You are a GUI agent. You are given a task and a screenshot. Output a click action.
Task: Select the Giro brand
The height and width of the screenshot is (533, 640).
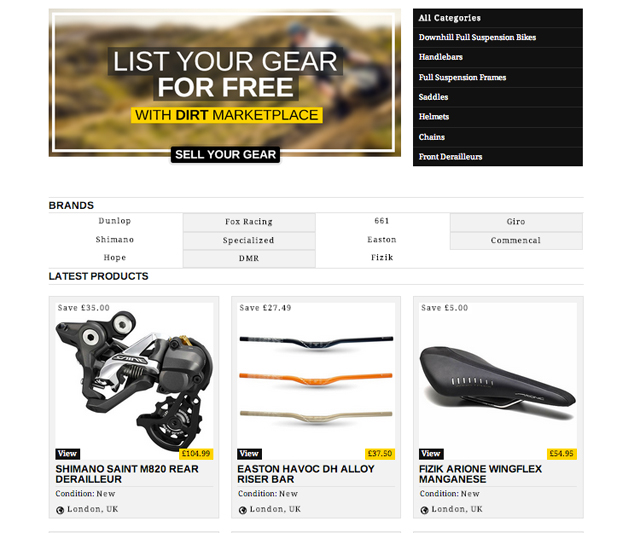coord(516,222)
